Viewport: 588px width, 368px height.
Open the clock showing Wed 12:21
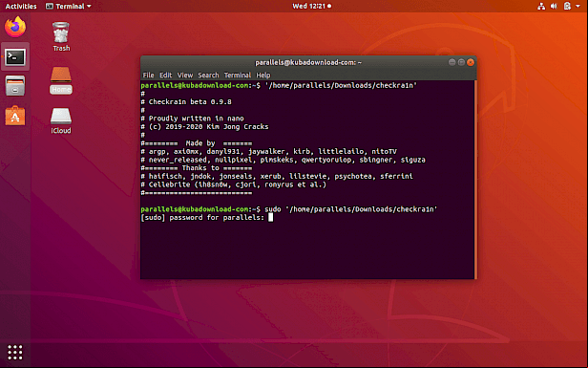click(311, 6)
